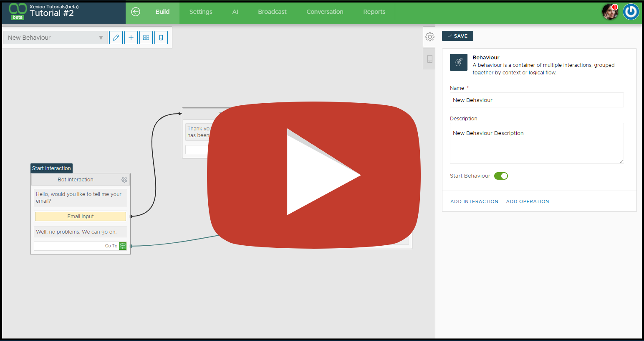Image resolution: width=644 pixels, height=341 pixels.
Task: Select the Email Input action
Action: coord(81,216)
